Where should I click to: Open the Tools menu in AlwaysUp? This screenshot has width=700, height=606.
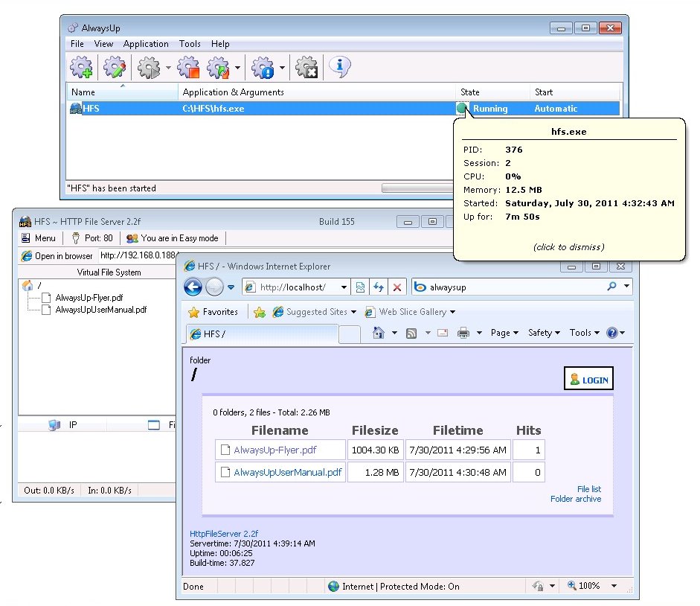(x=190, y=44)
